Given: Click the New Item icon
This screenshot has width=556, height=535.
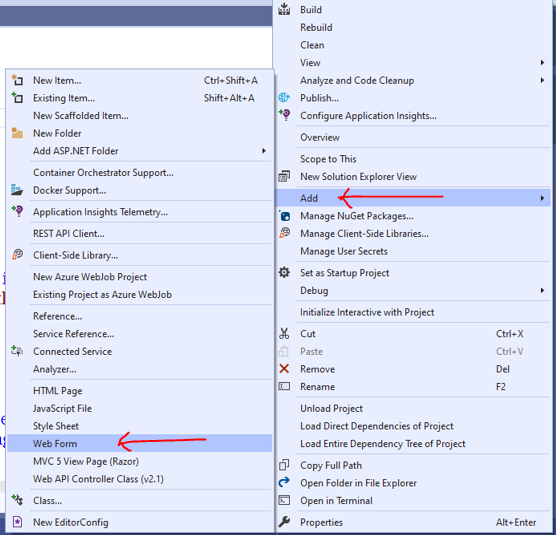Looking at the screenshot, I should point(17,80).
